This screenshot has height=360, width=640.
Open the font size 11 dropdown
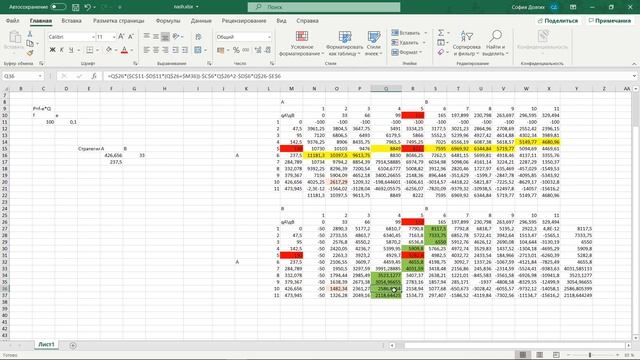click(114, 37)
